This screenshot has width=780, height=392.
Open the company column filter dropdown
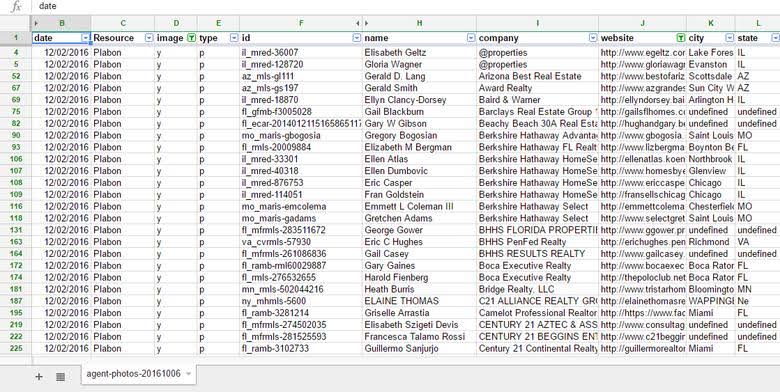pos(593,38)
